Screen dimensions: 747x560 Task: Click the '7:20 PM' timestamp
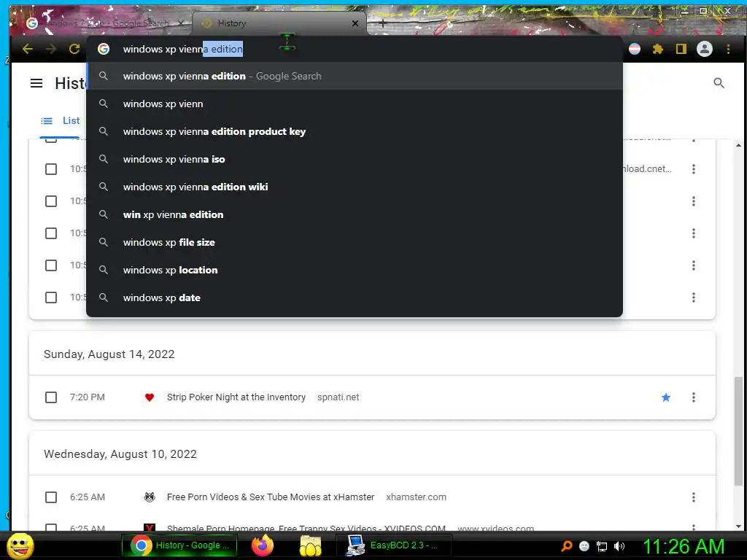(x=88, y=397)
